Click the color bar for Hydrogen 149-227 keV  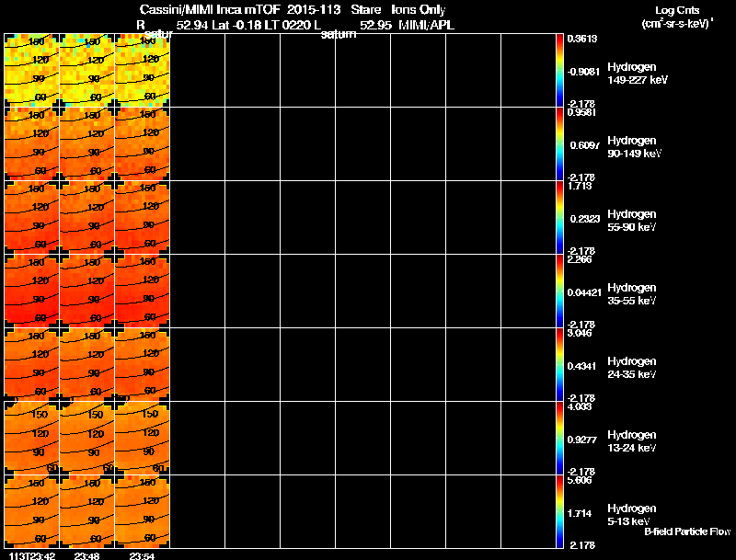coord(559,71)
